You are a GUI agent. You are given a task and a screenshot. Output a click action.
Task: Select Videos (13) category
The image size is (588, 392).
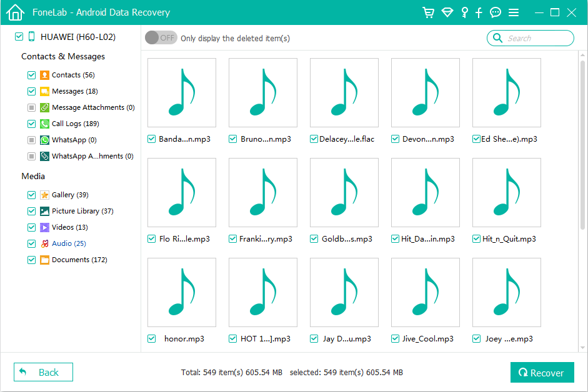tap(69, 227)
